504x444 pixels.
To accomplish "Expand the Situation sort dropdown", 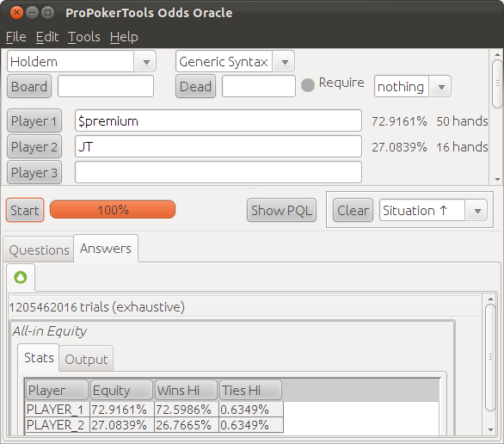I will click(477, 211).
